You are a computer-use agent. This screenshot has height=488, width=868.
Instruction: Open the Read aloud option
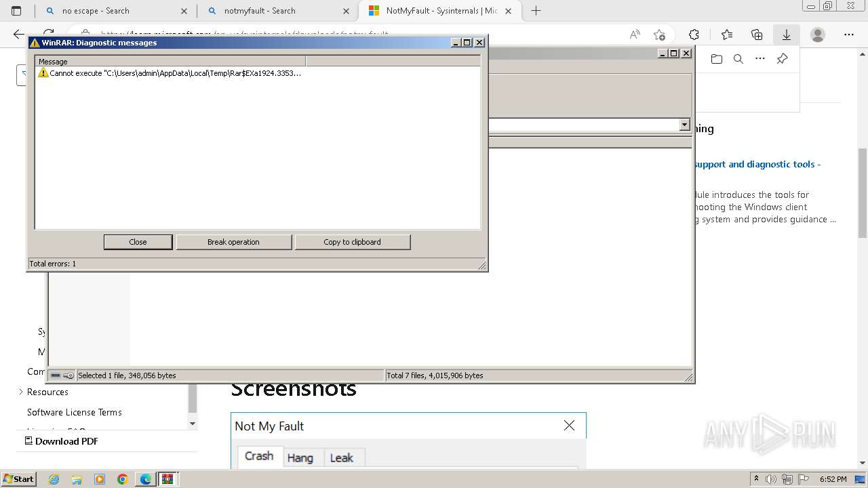tap(634, 35)
